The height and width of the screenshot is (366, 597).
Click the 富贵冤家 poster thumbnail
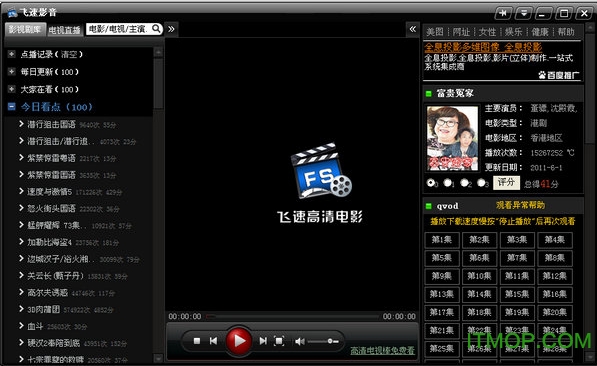pos(453,138)
